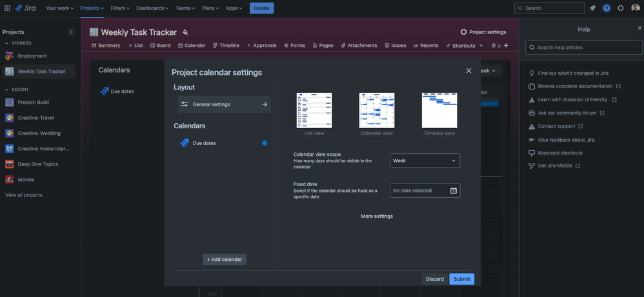The width and height of the screenshot is (644, 297).
Task: Click View all projects link
Action: click(x=23, y=195)
